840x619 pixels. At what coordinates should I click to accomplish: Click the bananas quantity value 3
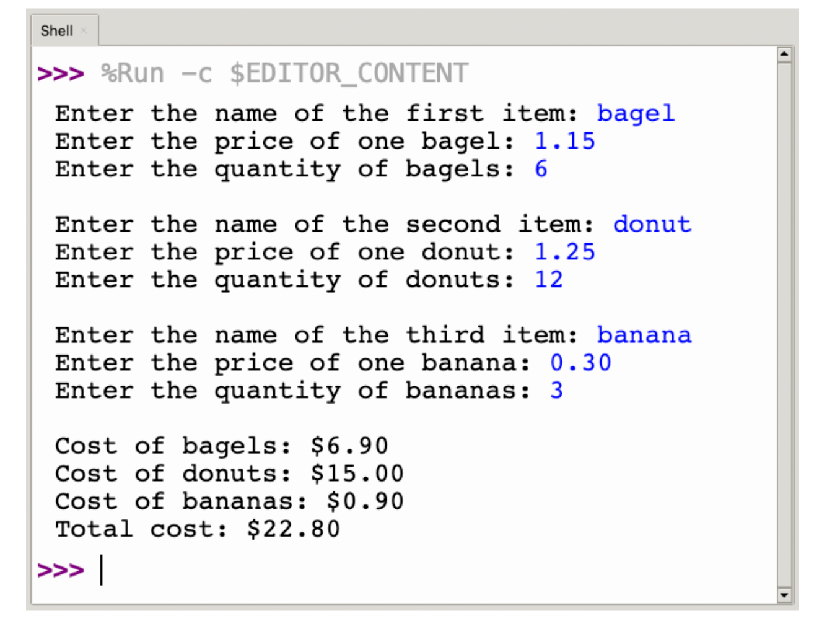pos(556,391)
